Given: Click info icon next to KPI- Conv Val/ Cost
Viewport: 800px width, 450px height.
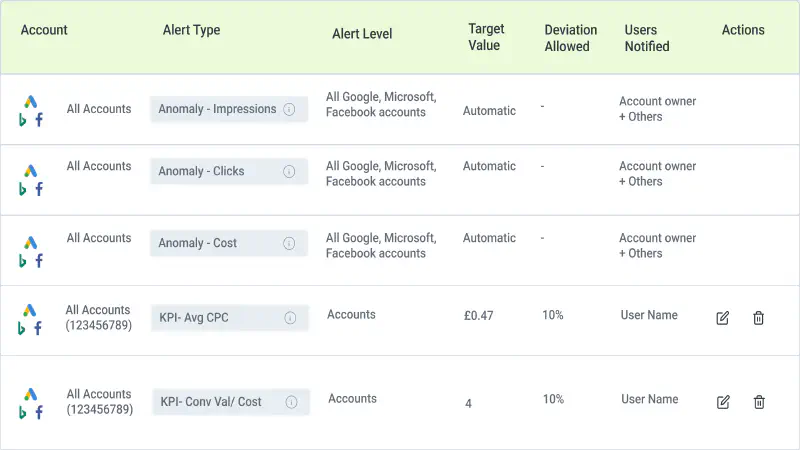Looking at the screenshot, I should 291,402.
